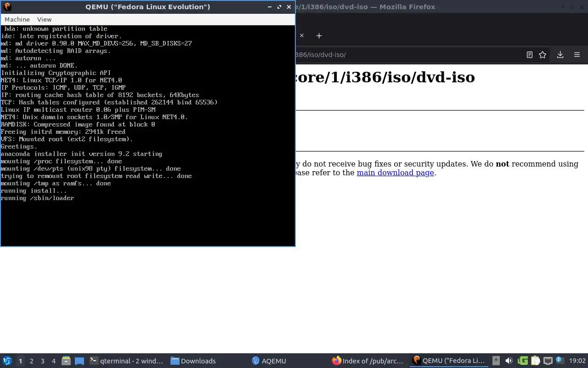Image resolution: width=588 pixels, height=368 pixels.
Task: Minimize the QEMU window
Action: pyautogui.click(x=270, y=7)
